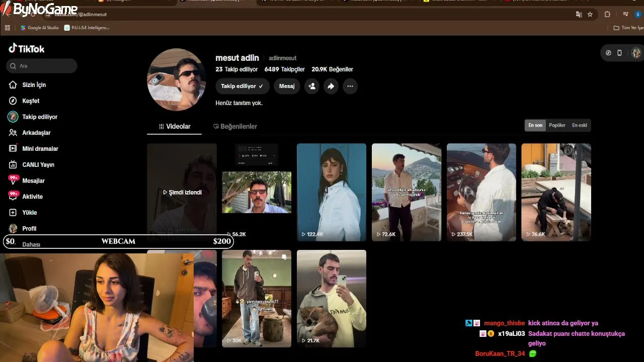
Task: Click the Profil link in the sidebar
Action: [x=29, y=229]
